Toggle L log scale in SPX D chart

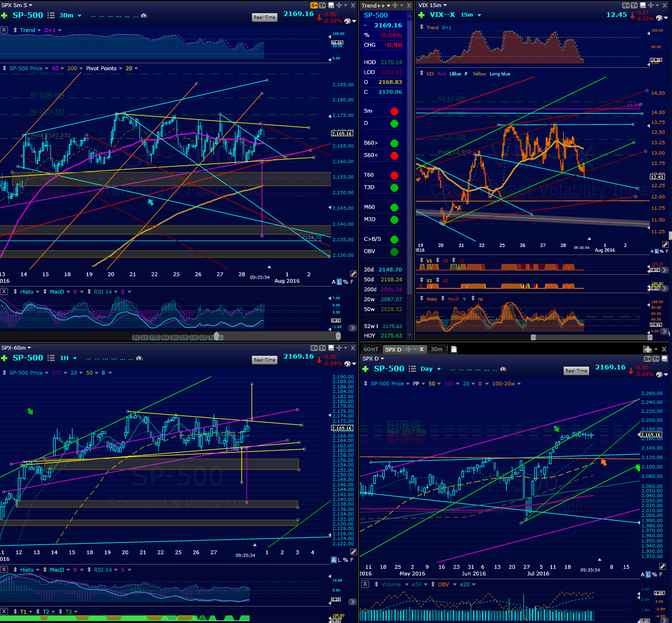pyautogui.click(x=648, y=574)
